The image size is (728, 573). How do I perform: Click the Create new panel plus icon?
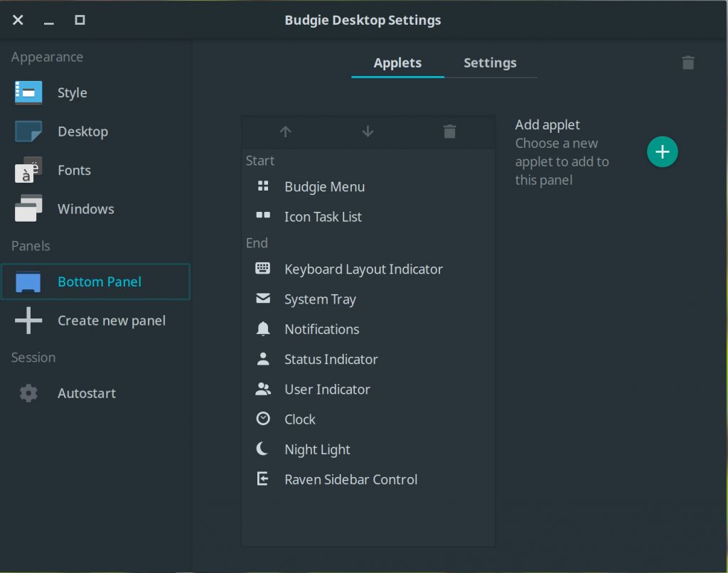[x=28, y=321]
